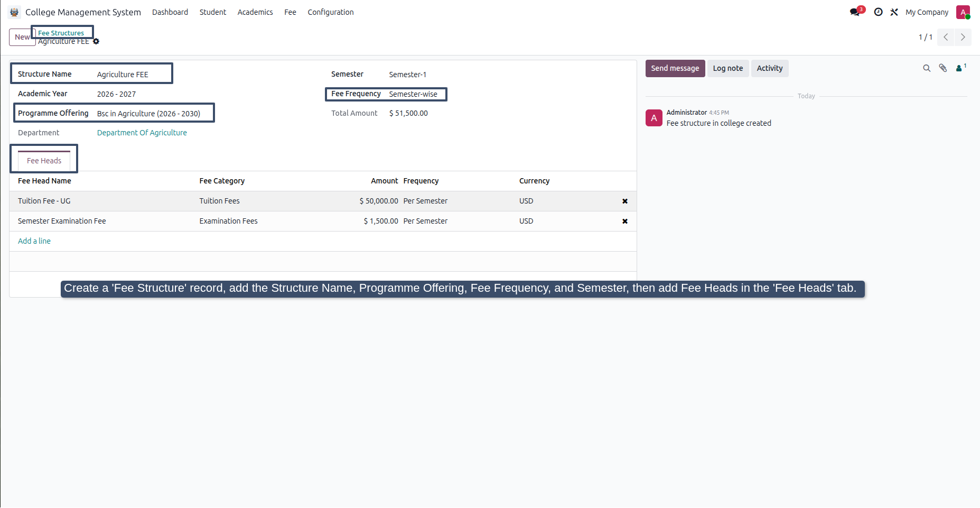
Task: Click the $ 50,000.00 amount cell
Action: click(379, 201)
